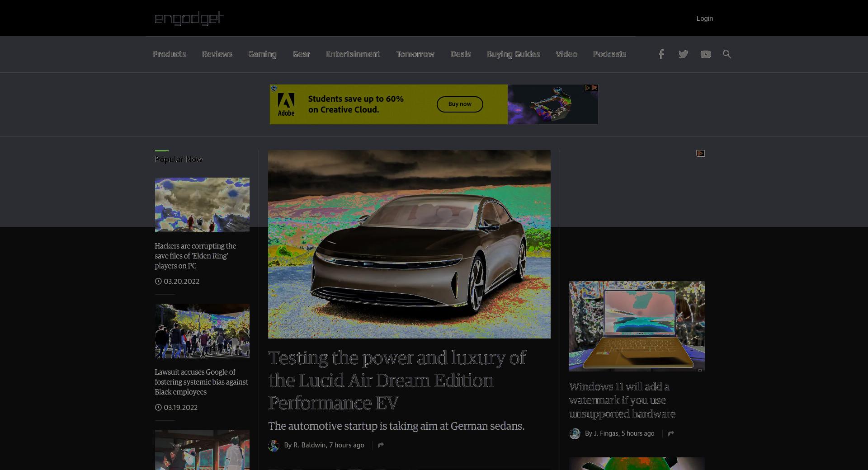Click R. Baldwin author avatar
The image size is (868, 470).
click(274, 446)
